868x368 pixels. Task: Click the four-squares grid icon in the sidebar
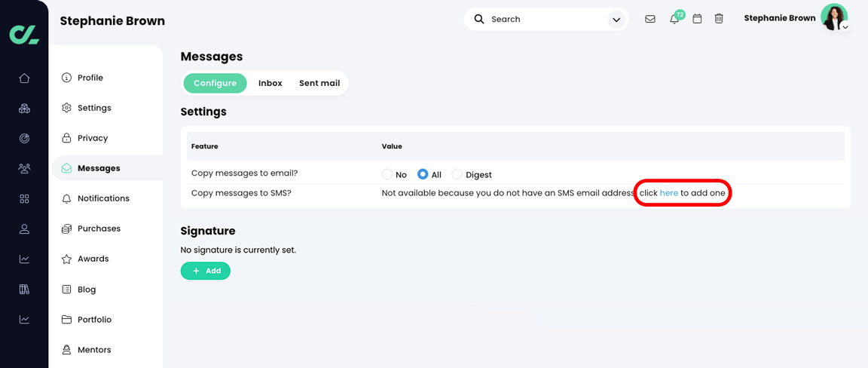24,198
